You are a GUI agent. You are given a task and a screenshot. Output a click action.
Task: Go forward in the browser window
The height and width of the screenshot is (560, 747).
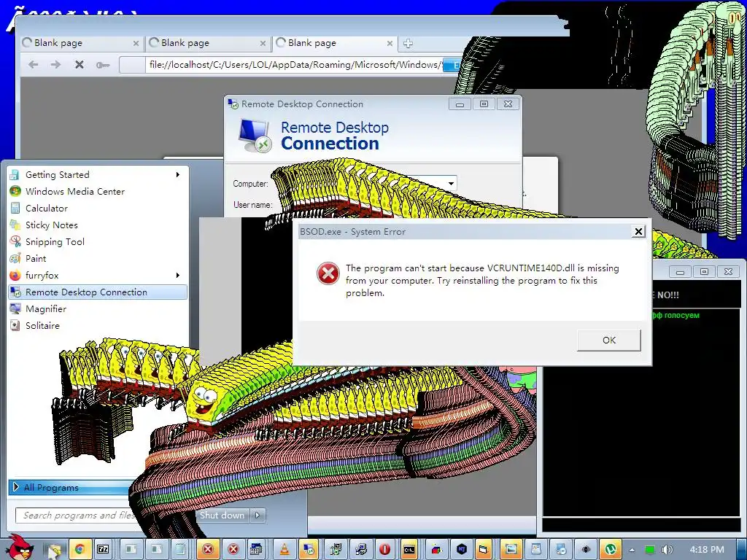coord(55,64)
